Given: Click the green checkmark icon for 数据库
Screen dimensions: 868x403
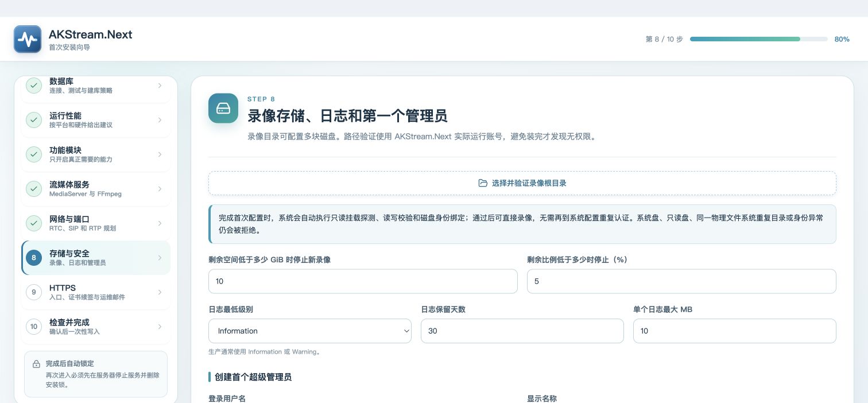Looking at the screenshot, I should tap(34, 86).
